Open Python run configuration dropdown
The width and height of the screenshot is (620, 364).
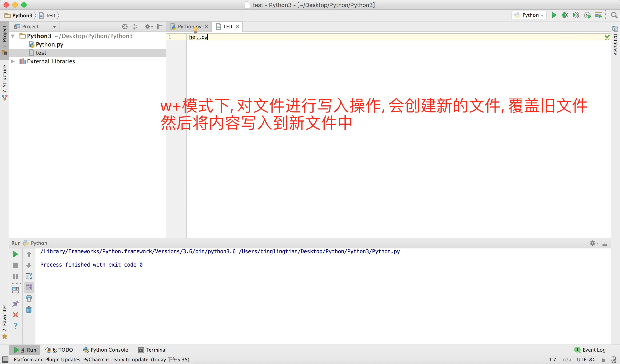(529, 15)
